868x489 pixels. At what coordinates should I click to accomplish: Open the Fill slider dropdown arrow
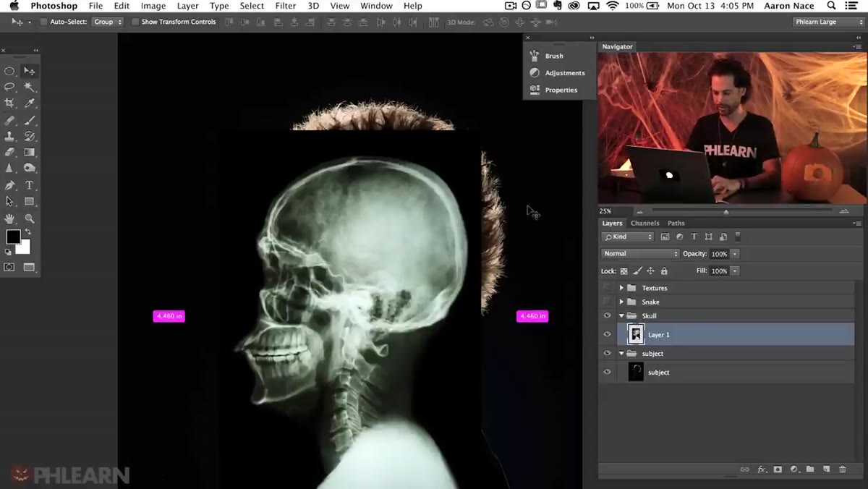click(735, 271)
